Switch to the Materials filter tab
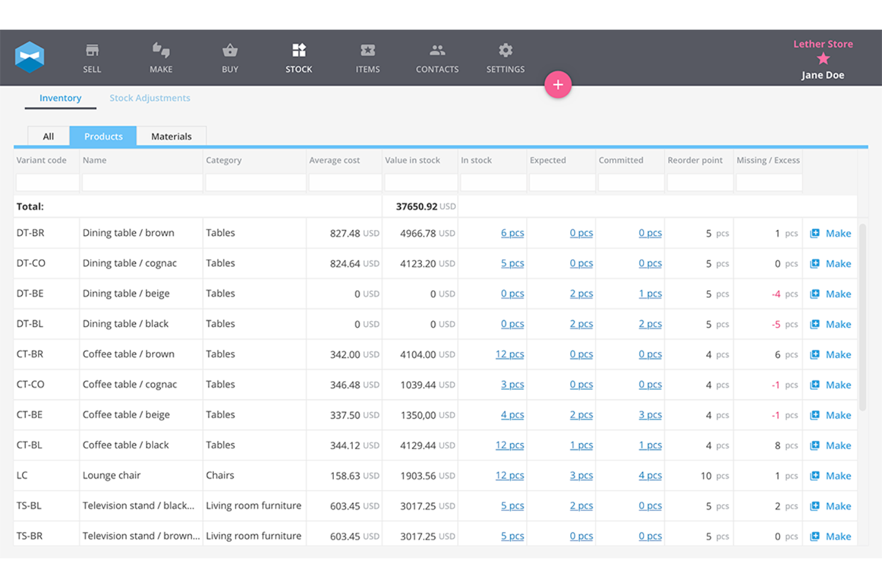This screenshot has height=588, width=882. click(x=172, y=136)
